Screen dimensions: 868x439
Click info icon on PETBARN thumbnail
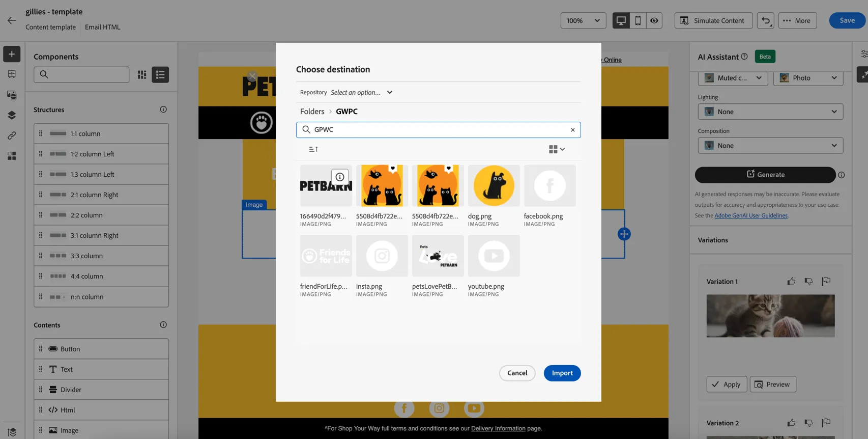click(x=340, y=177)
